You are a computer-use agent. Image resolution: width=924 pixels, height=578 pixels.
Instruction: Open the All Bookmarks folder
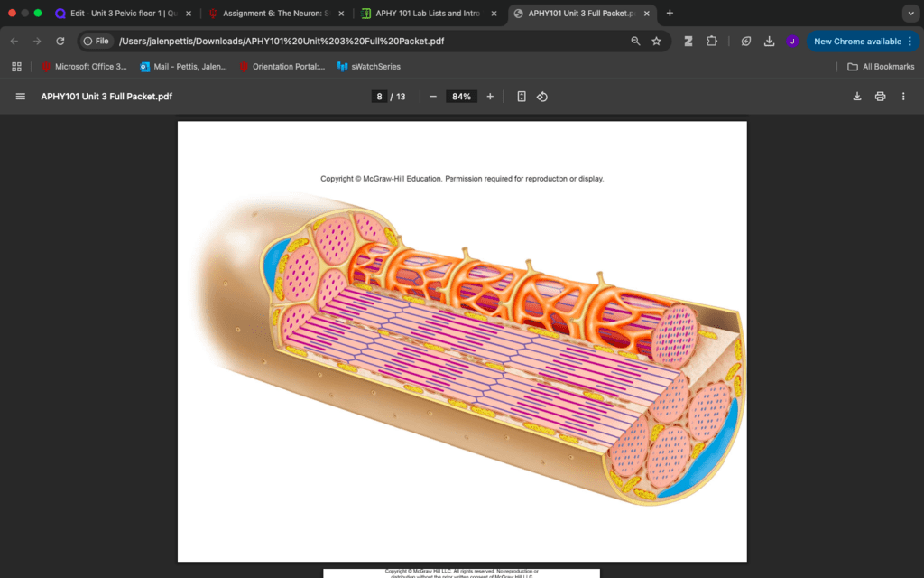(881, 67)
